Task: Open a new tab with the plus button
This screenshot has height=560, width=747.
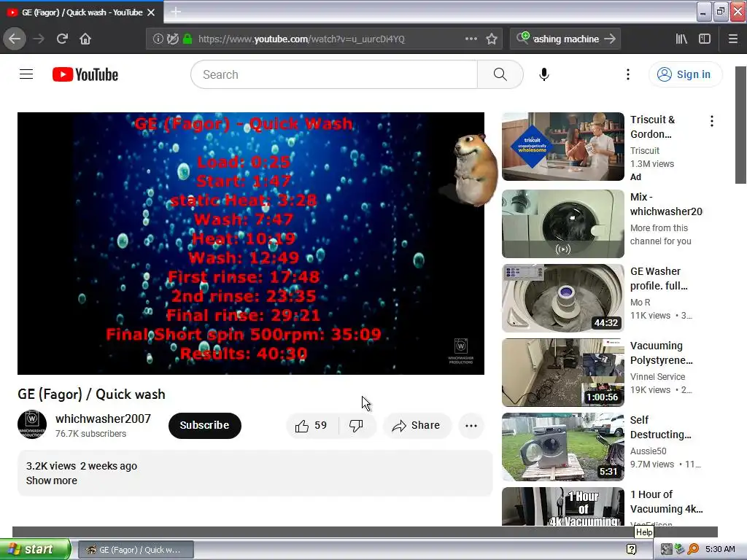Action: 176,12
